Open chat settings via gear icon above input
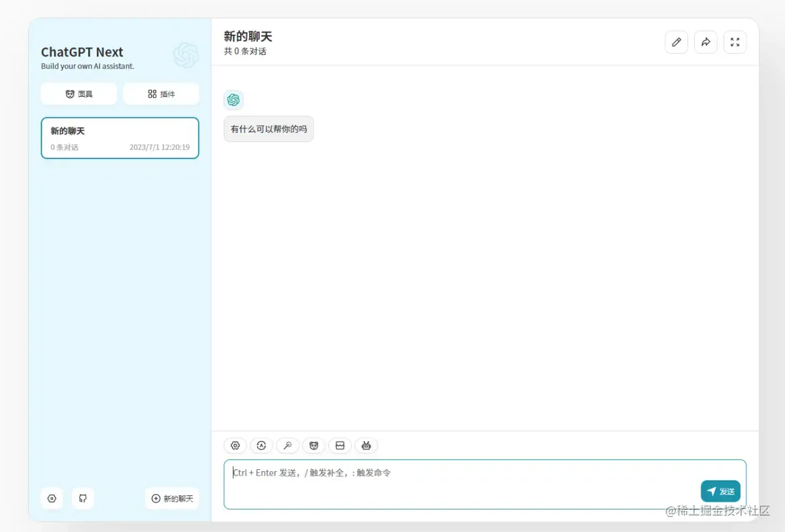 [235, 446]
